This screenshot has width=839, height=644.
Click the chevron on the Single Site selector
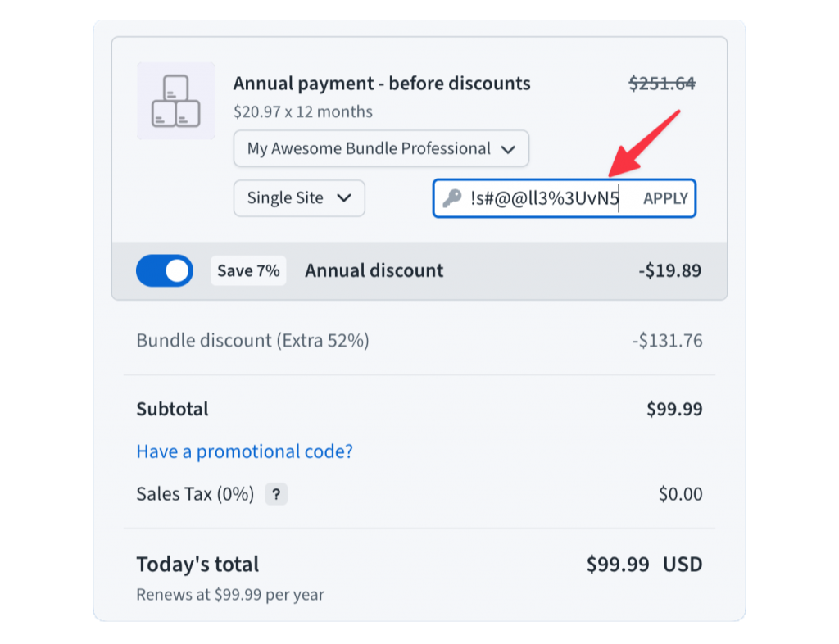point(344,197)
